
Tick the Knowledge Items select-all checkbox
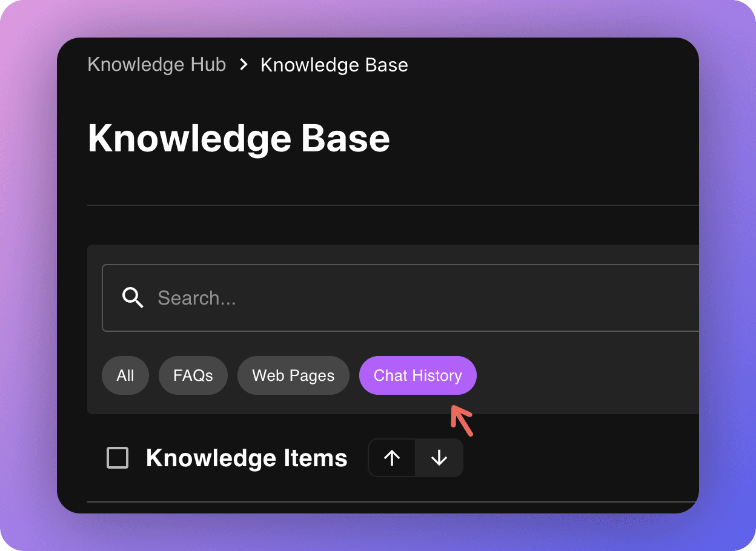118,458
